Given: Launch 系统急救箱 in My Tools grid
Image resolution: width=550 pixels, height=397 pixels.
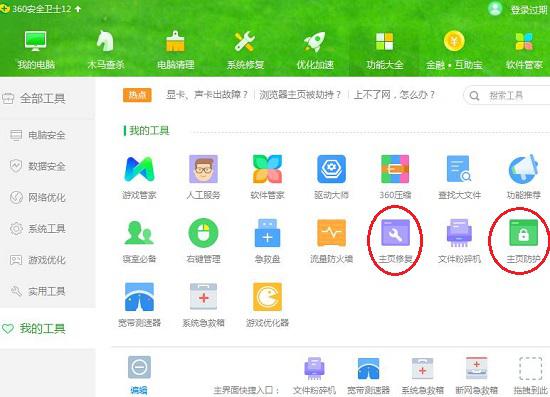Looking at the screenshot, I should pyautogui.click(x=203, y=305).
